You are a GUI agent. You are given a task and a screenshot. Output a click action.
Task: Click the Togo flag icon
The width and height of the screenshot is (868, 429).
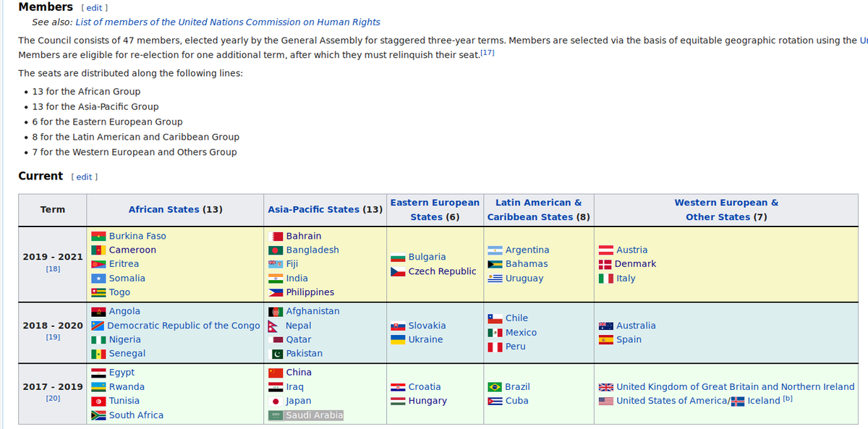point(99,292)
